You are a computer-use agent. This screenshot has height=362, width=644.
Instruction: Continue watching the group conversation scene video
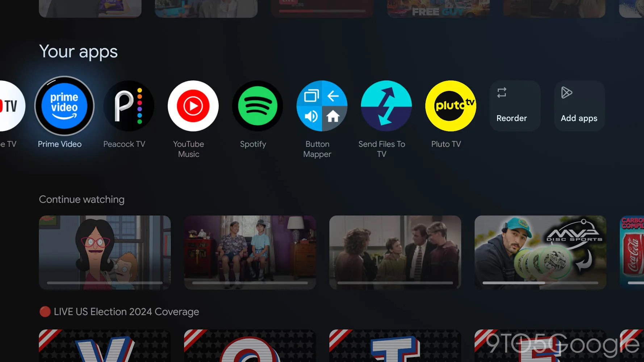395,252
